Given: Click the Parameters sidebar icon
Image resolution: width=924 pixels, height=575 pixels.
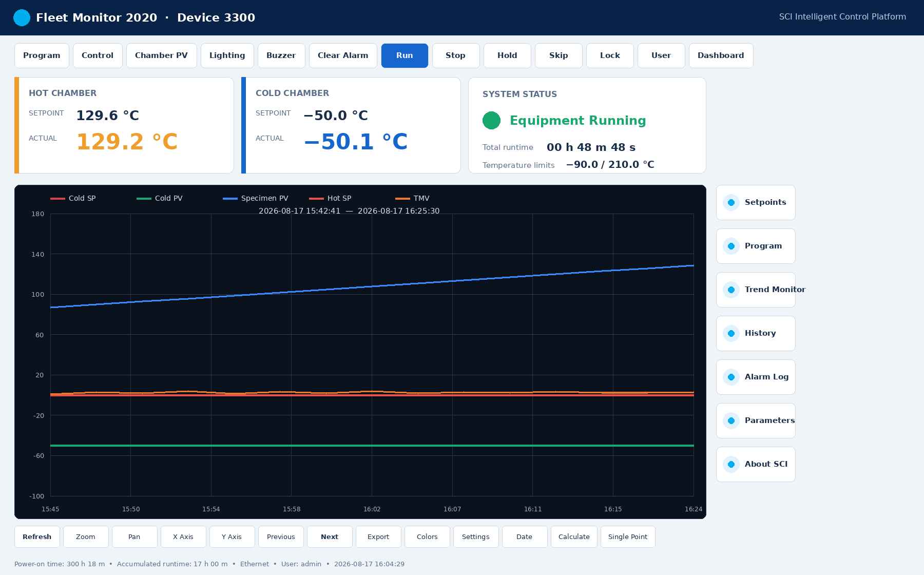Looking at the screenshot, I should click(731, 421).
